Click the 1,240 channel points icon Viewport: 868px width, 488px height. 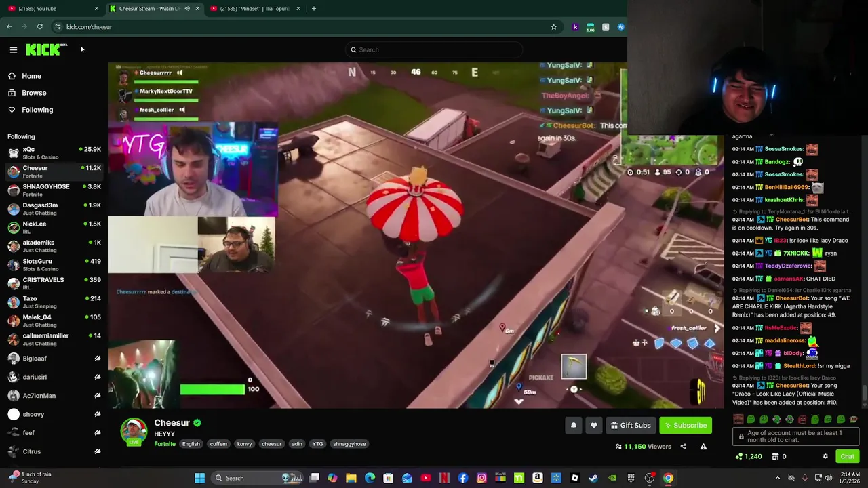[x=738, y=456]
